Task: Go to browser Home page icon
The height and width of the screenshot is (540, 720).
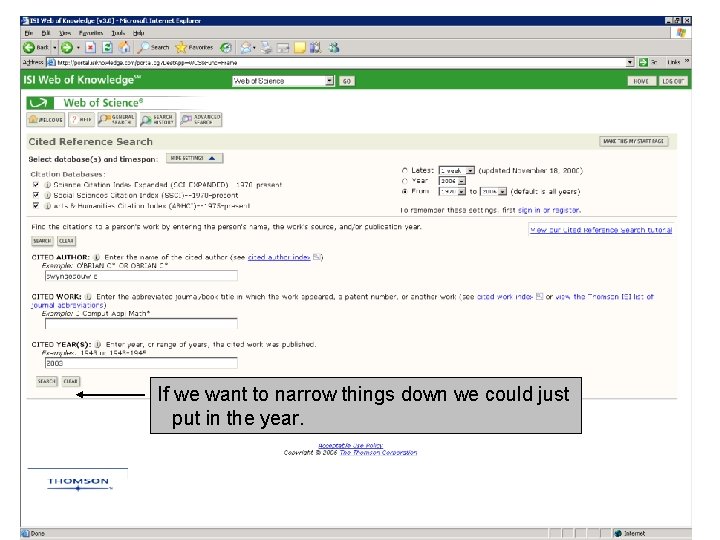Action: point(124,47)
